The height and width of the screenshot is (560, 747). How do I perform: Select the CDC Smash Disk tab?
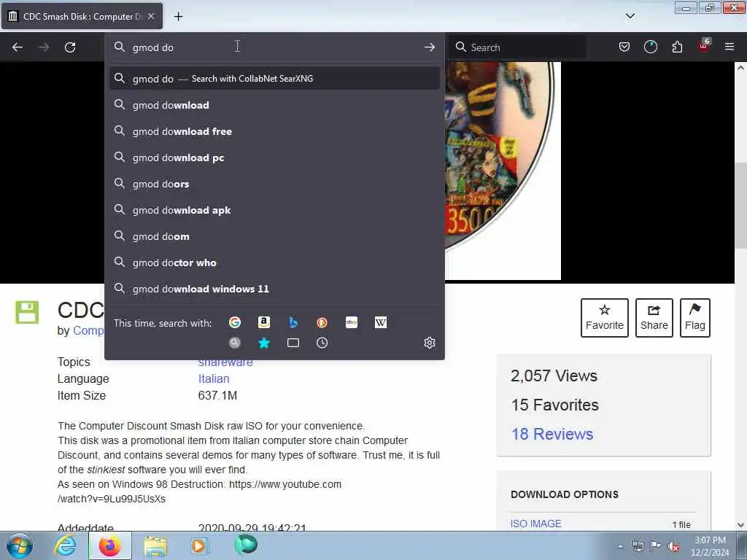tap(82, 16)
